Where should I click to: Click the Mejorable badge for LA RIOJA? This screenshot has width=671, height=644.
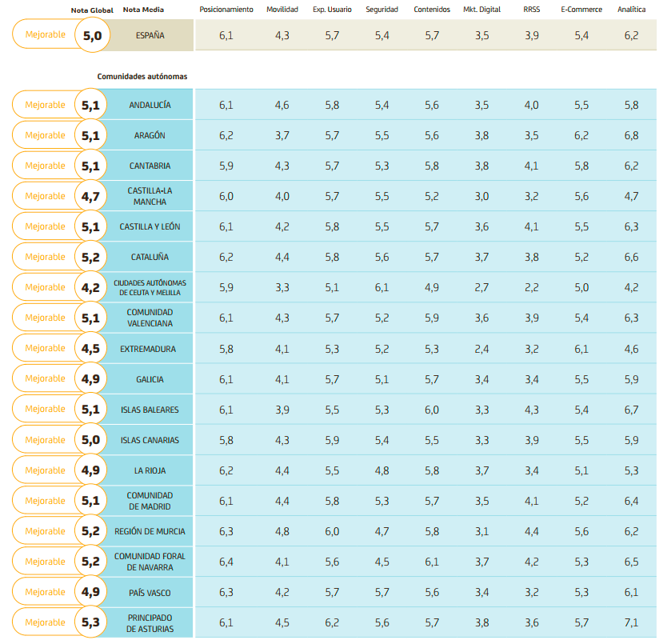(x=48, y=470)
